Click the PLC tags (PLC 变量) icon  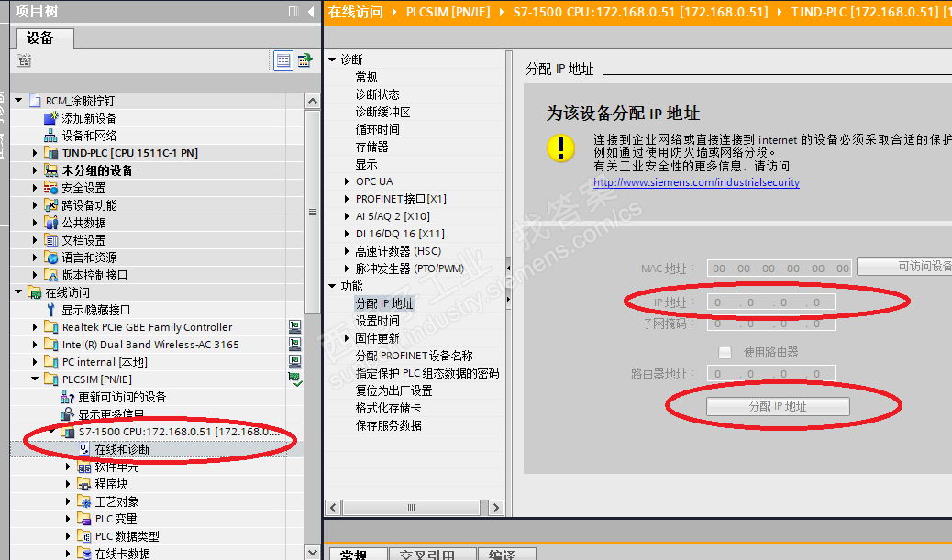tap(84, 519)
